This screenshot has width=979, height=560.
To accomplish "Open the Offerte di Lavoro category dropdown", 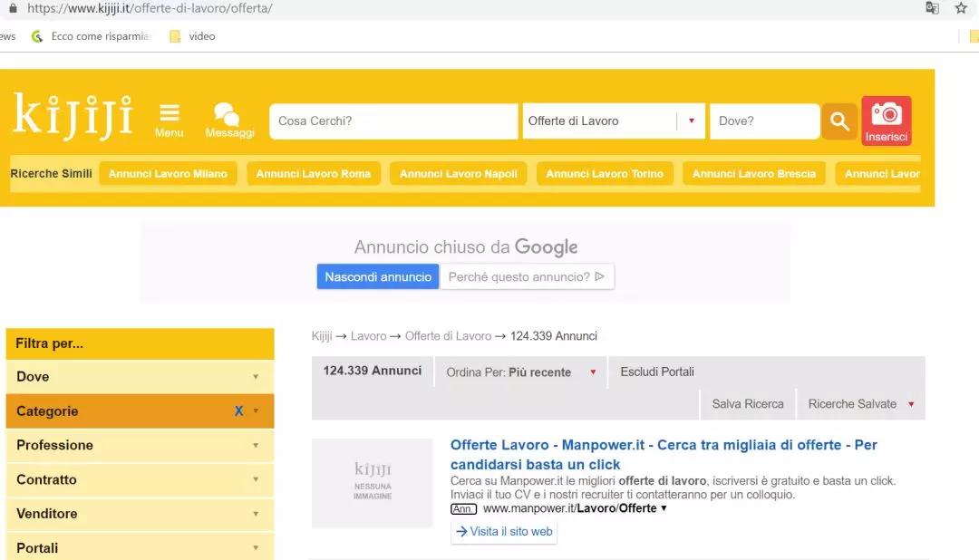I will 613,121.
